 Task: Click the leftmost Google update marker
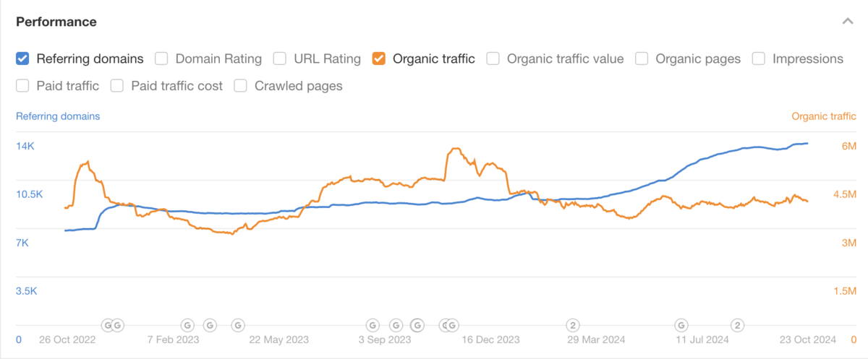[x=107, y=325]
